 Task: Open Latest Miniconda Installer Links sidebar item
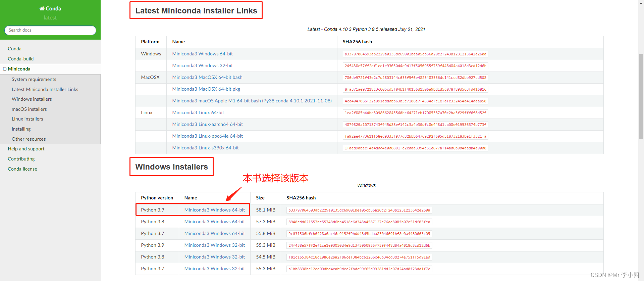45,89
